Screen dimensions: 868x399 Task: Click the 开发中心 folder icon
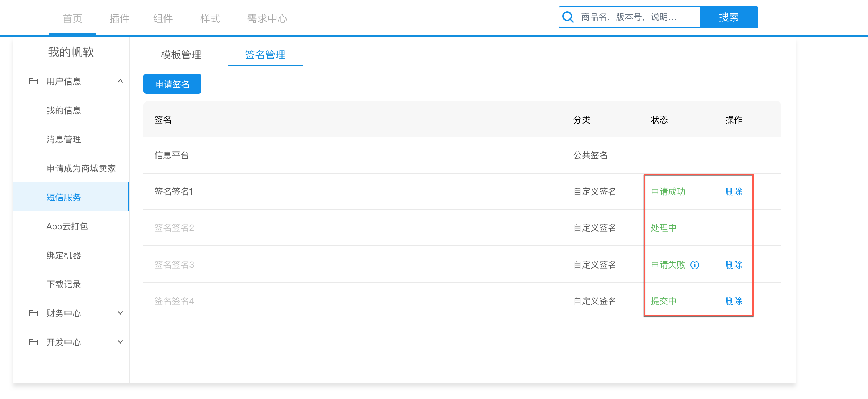[x=33, y=342]
